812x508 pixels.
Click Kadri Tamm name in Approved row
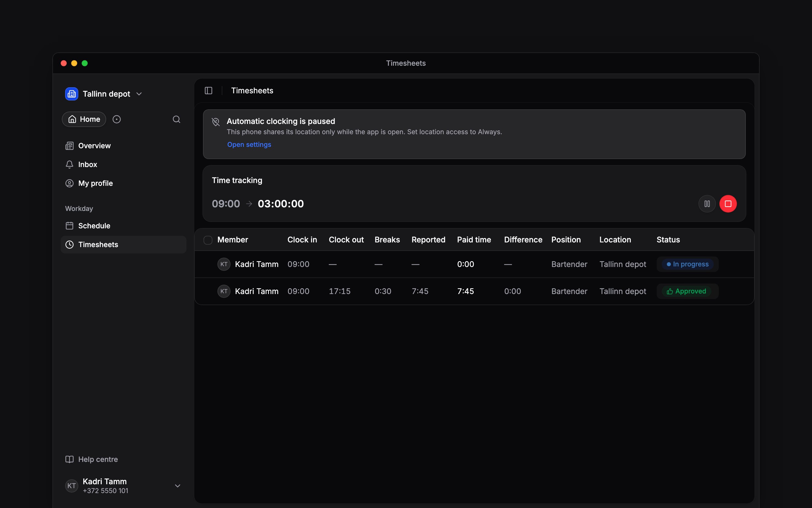tap(257, 291)
